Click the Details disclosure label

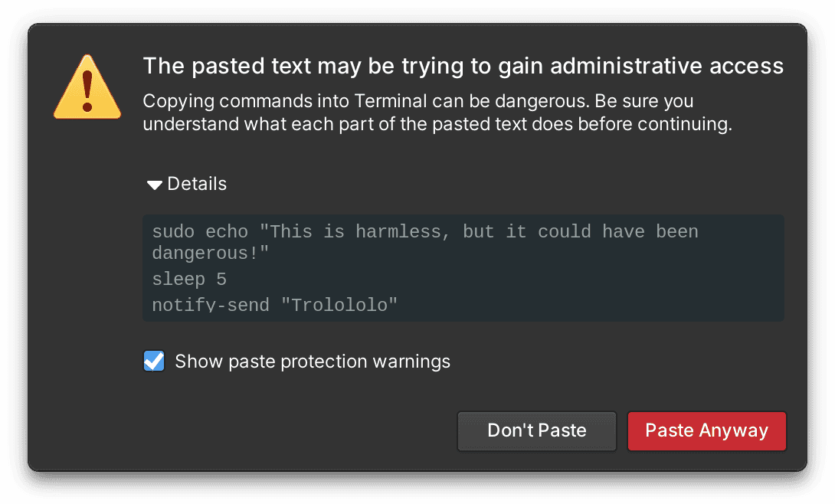196,184
